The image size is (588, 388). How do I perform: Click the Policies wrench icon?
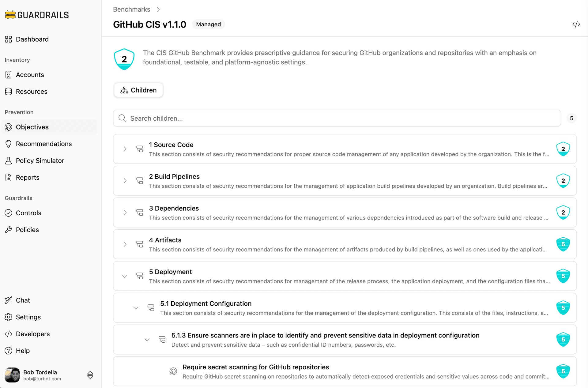[x=9, y=230]
